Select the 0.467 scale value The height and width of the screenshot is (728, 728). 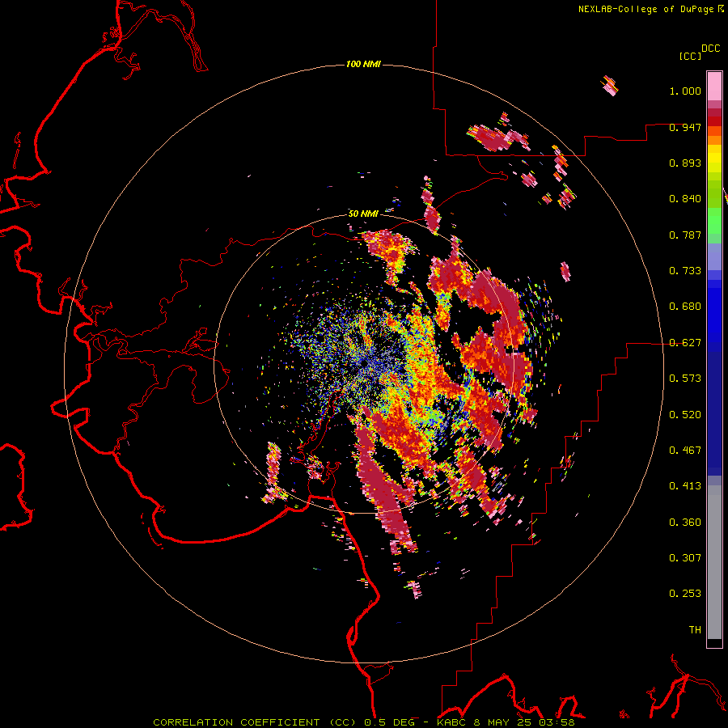coord(685,451)
